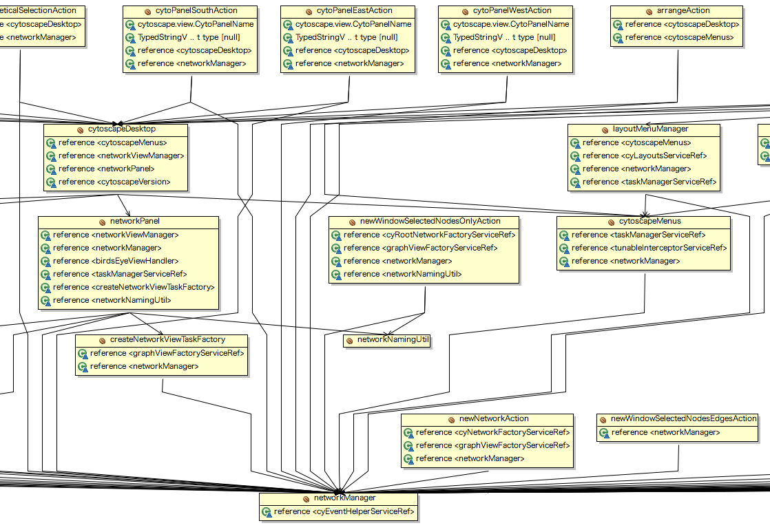Click the bean icon beside cytoscapeDesktop title
This screenshot has height=532, width=770.
(81, 129)
